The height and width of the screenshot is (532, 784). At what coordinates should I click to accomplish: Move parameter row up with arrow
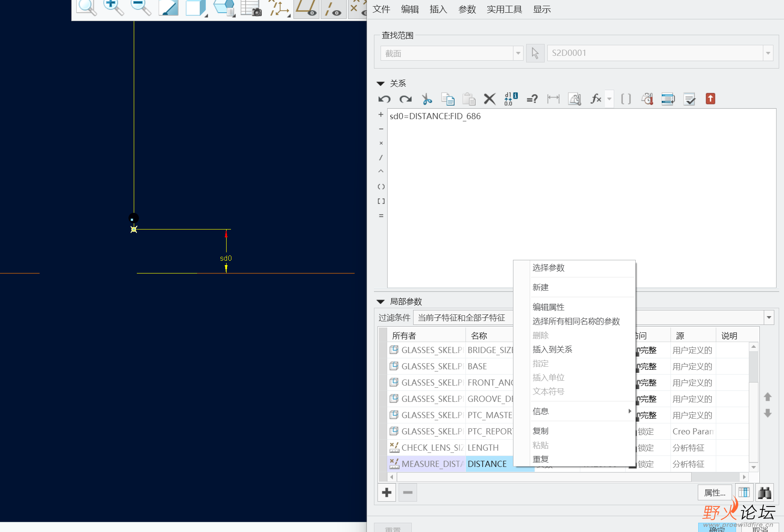(x=768, y=397)
